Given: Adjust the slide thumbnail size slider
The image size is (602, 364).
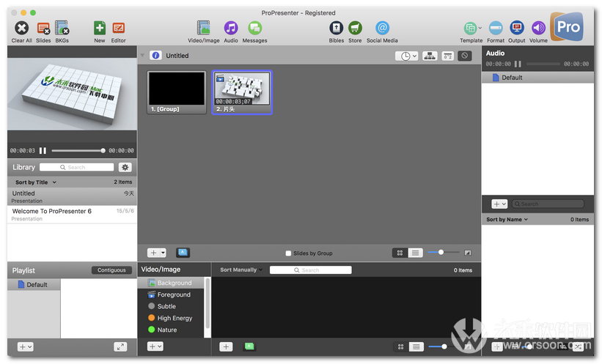Looking at the screenshot, I should [441, 253].
